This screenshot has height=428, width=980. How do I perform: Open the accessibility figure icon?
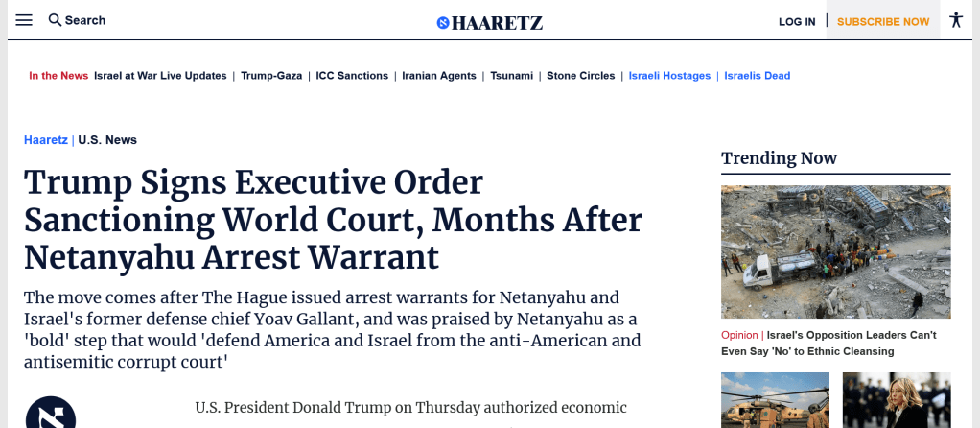956,20
